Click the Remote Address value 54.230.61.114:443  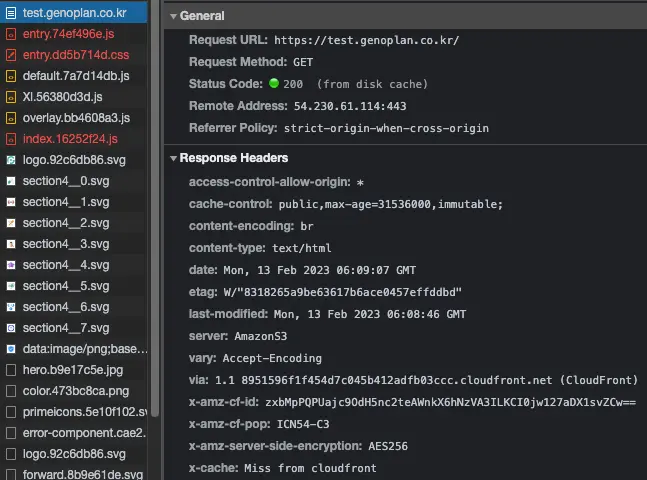pos(349,106)
